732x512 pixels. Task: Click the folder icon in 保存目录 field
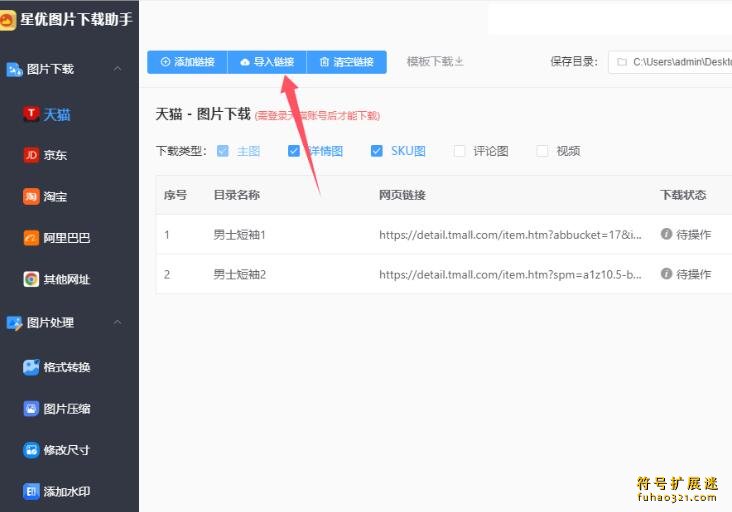click(622, 62)
